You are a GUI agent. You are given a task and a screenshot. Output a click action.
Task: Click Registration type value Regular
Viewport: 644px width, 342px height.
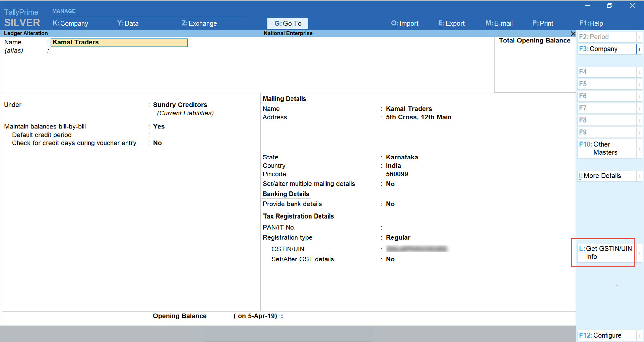(398, 237)
